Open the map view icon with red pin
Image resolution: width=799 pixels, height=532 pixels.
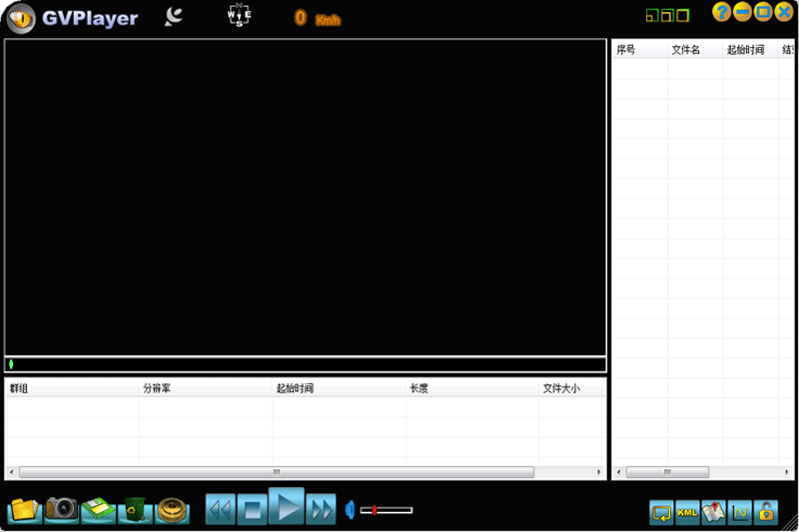coord(713,513)
